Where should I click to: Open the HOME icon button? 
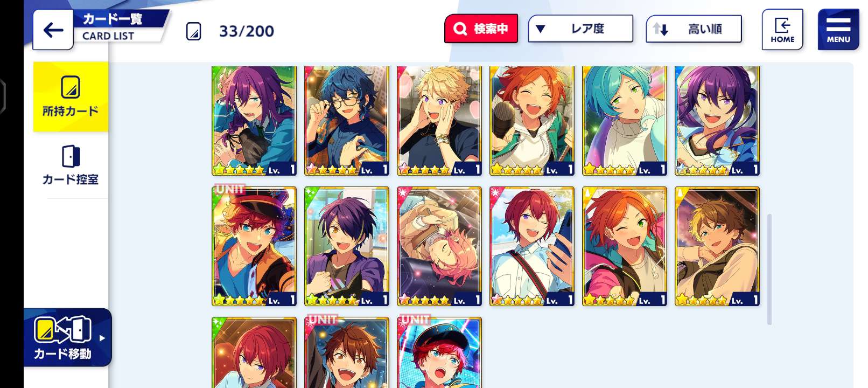782,30
